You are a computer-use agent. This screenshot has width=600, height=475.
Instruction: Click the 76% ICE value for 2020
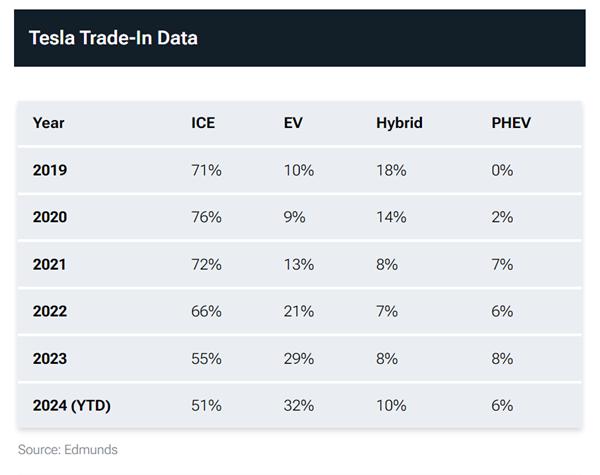pos(206,217)
